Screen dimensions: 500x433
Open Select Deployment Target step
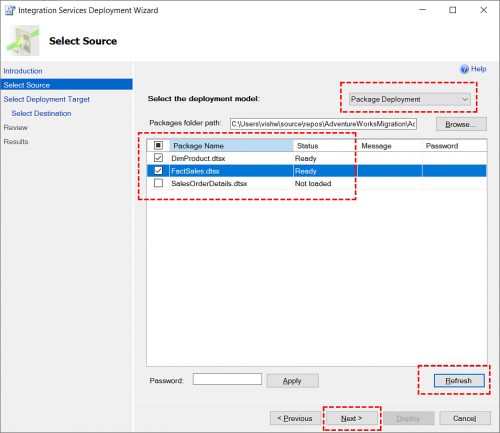(x=47, y=99)
